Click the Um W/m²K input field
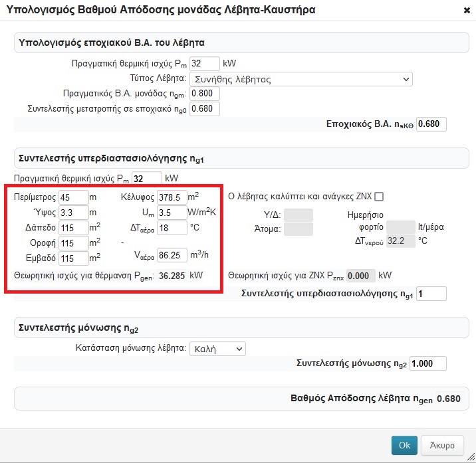This screenshot has height=463, width=476. [172, 213]
